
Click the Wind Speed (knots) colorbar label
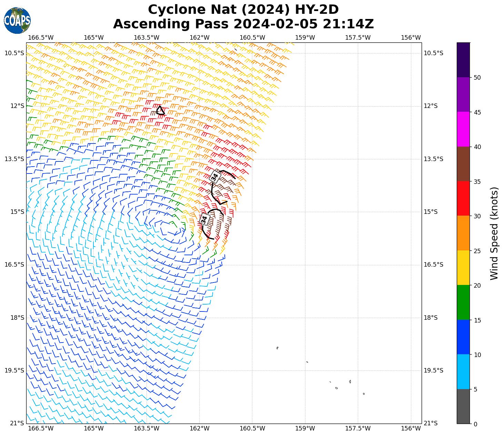(494, 234)
